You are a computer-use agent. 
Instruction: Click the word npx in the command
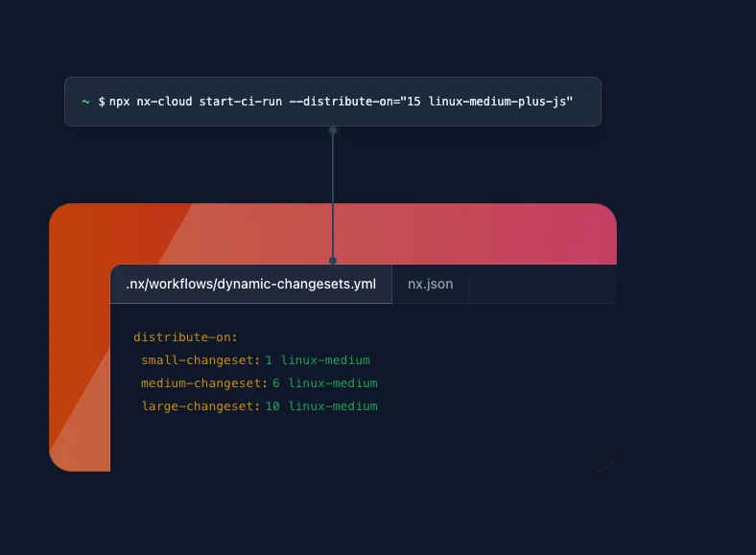120,102
